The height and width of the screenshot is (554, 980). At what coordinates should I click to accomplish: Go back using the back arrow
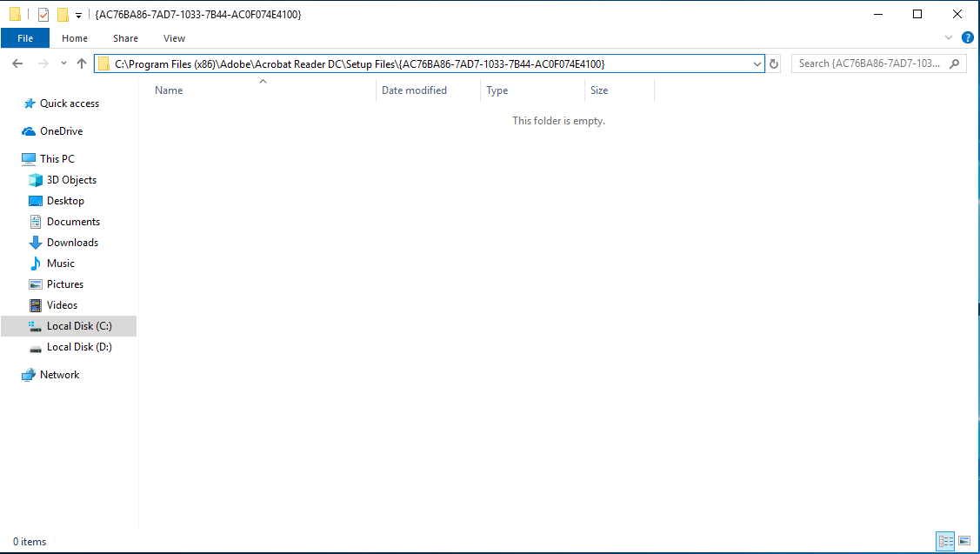pyautogui.click(x=17, y=63)
